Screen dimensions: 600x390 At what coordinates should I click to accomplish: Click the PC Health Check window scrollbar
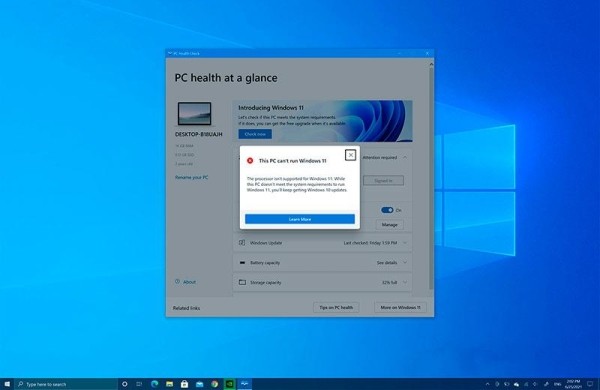pos(431,178)
